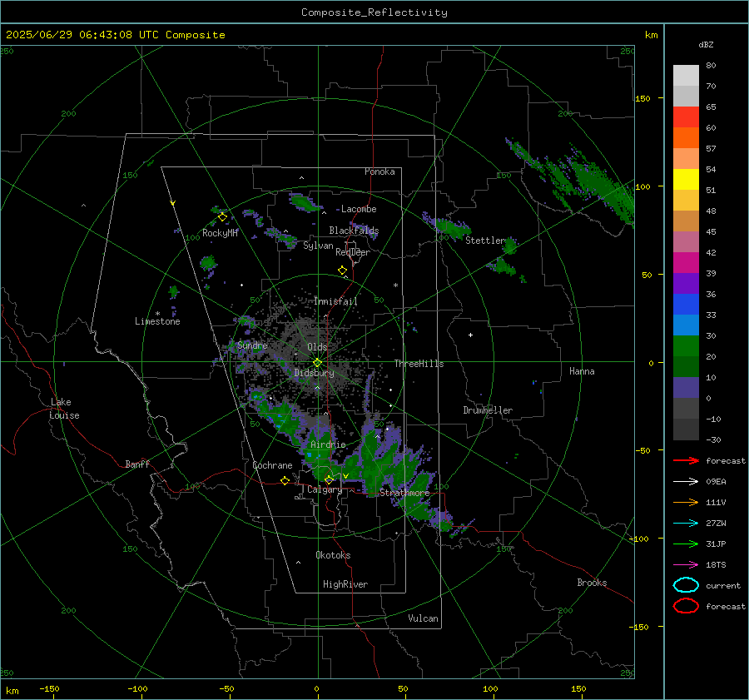Click the asterisk marker east of Innisfail
Image resolution: width=749 pixels, height=700 pixels.
395,285
